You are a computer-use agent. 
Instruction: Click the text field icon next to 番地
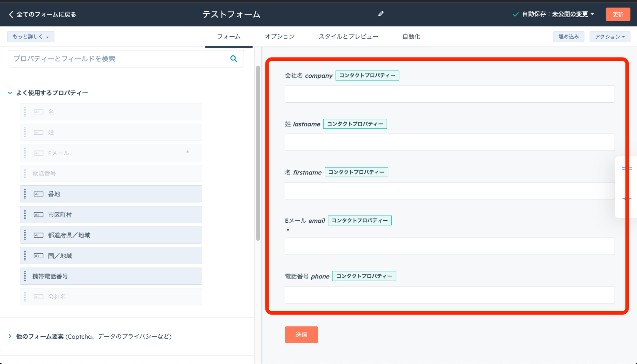point(39,194)
